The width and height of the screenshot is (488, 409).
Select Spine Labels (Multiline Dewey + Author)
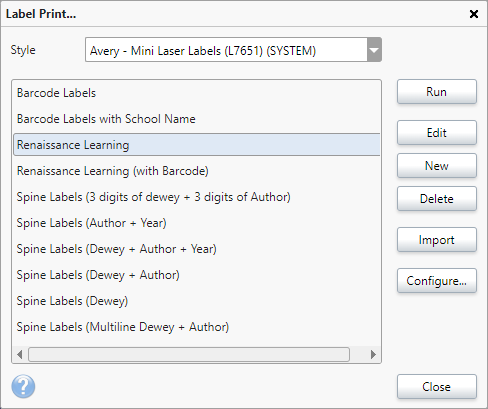tap(197, 327)
